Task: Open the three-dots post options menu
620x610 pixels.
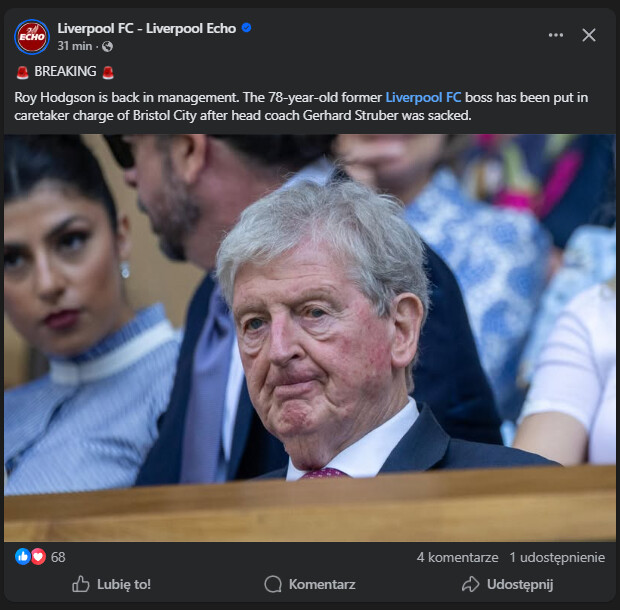Action: (x=556, y=35)
